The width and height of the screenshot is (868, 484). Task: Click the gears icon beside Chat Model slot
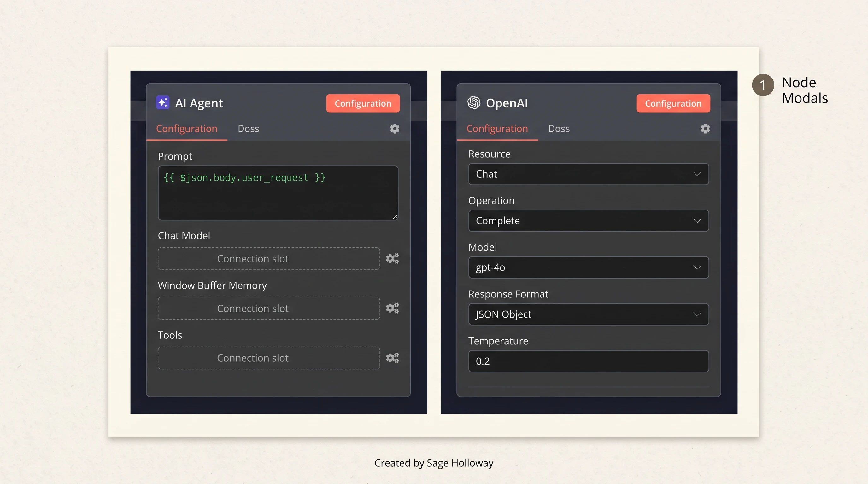coord(392,258)
